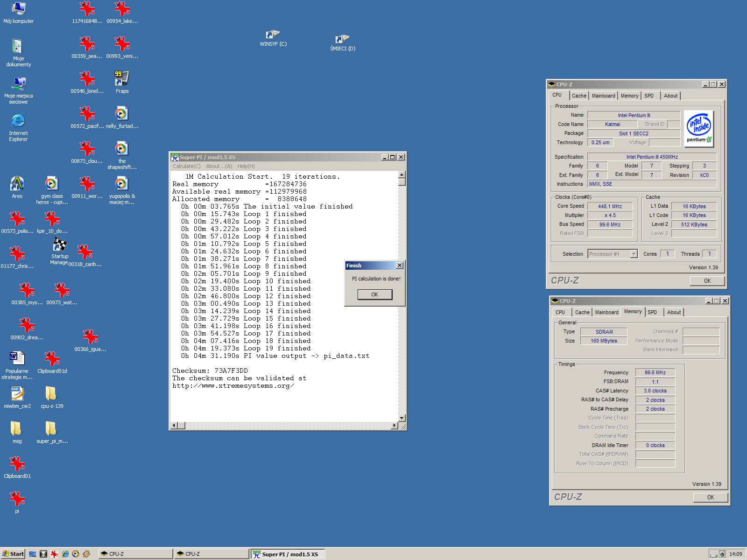Launch Internet Explorer from quick launch
This screenshot has width=747, height=560.
(65, 554)
